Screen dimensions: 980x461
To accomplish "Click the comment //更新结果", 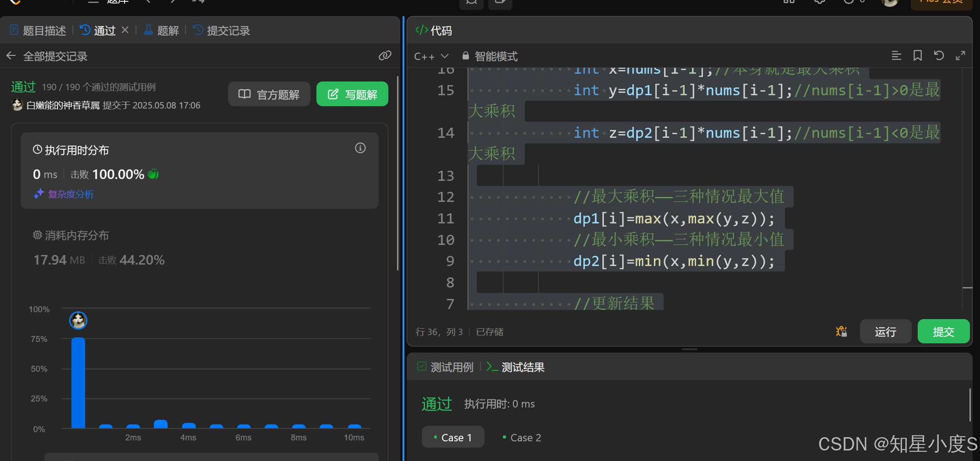I will [614, 304].
